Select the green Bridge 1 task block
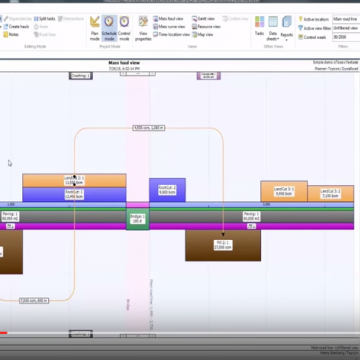360x360 pixels. point(138,219)
